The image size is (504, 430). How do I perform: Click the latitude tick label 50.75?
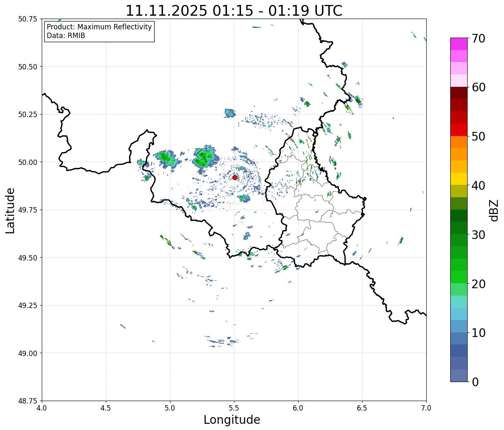[x=28, y=19]
